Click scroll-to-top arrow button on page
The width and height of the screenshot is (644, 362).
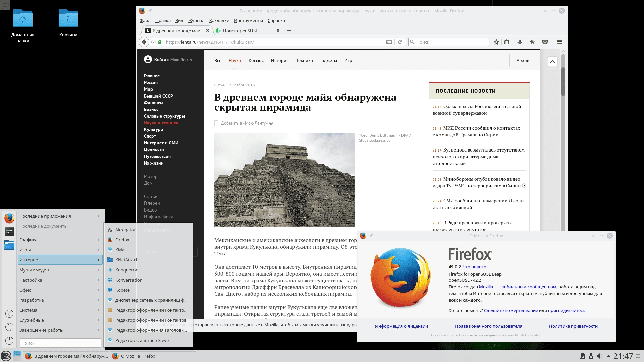pos(552,62)
